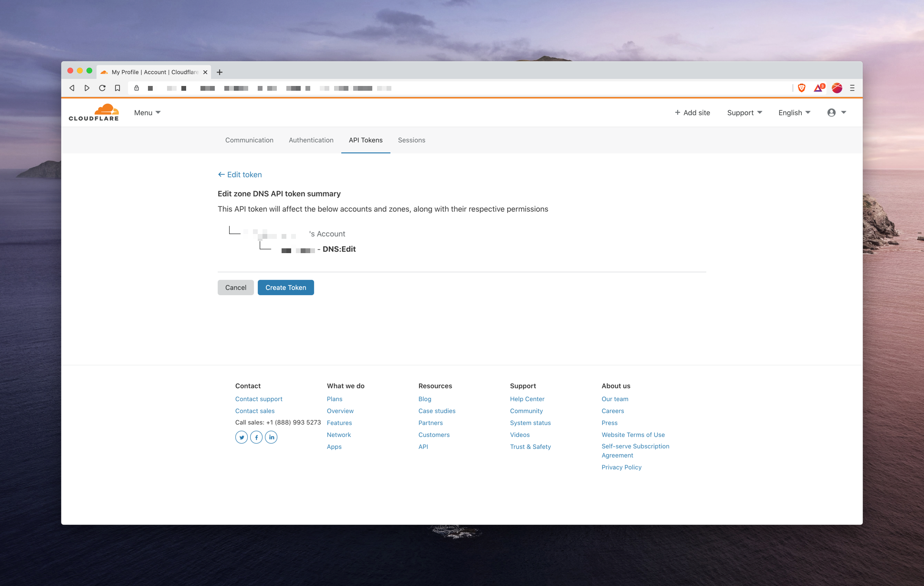Viewport: 924px width, 586px height.
Task: Bookmark this page using the flag icon
Action: pos(117,88)
